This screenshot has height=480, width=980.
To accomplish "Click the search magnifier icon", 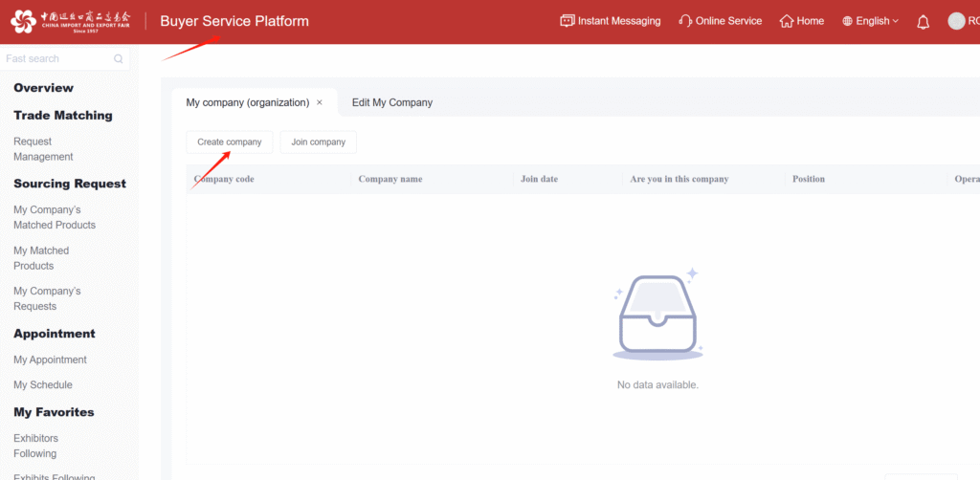I will point(119,59).
